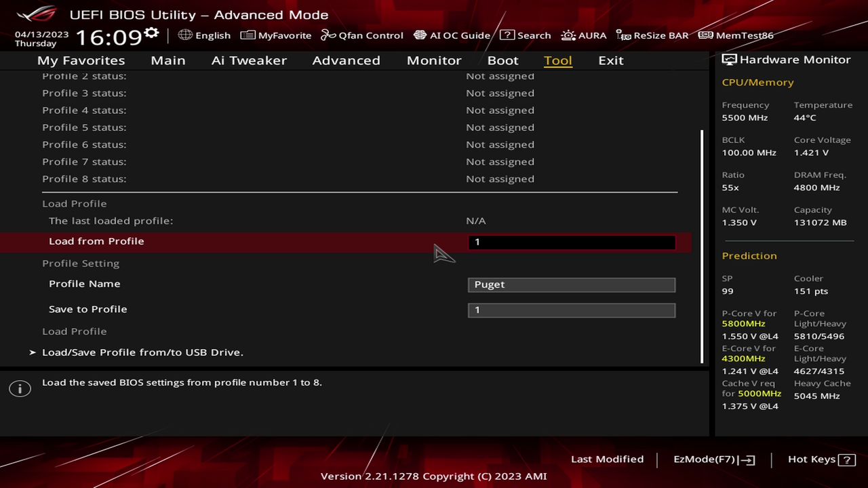Click the 5800MHz P-Core prediction value

(743, 324)
